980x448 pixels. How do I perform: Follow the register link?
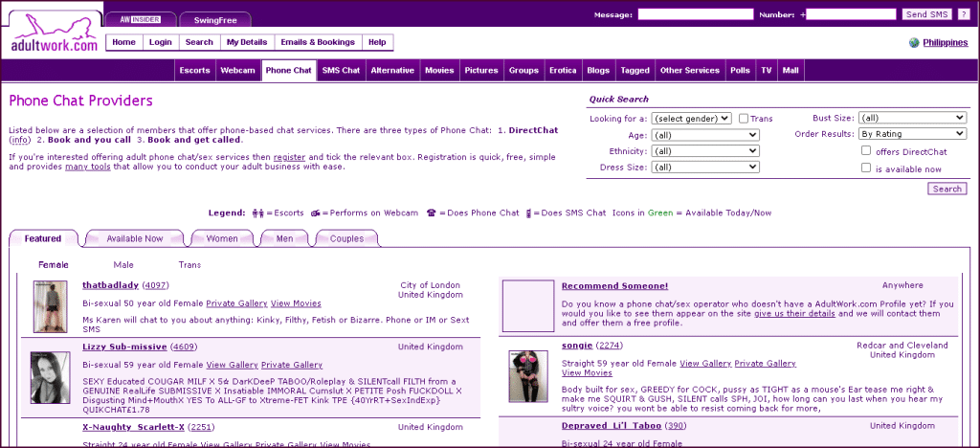click(x=289, y=157)
